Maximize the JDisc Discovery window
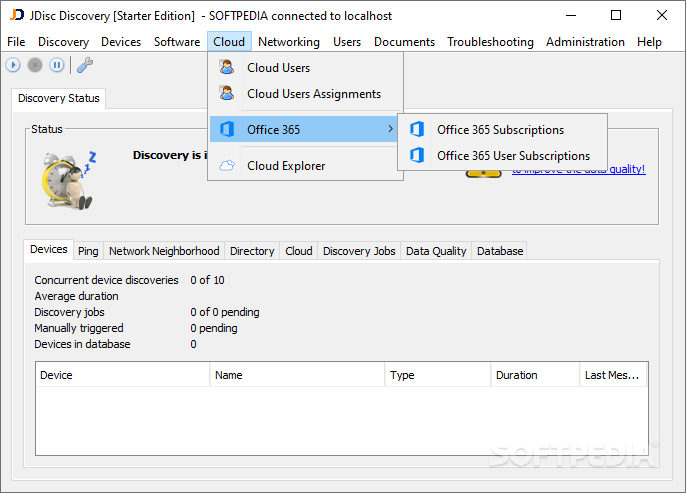 [x=616, y=15]
